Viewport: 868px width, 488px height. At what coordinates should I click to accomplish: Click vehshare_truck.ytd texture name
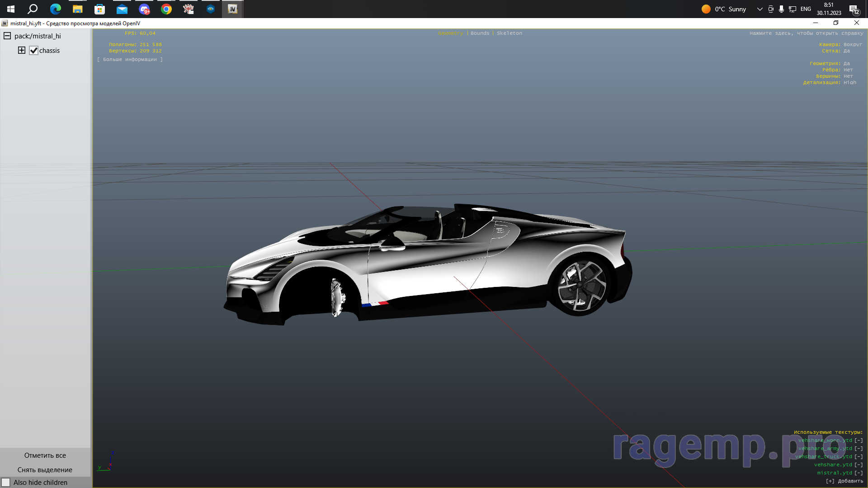pyautogui.click(x=824, y=457)
